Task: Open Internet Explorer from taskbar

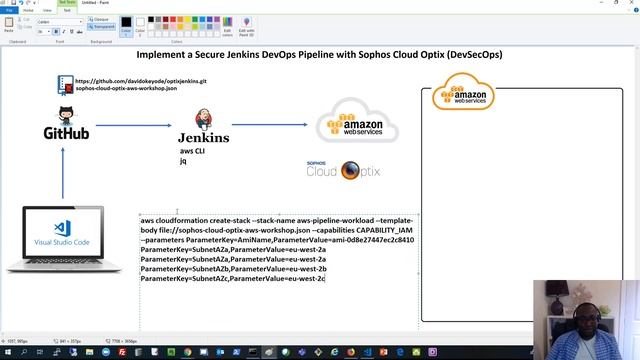Action: 335,352
